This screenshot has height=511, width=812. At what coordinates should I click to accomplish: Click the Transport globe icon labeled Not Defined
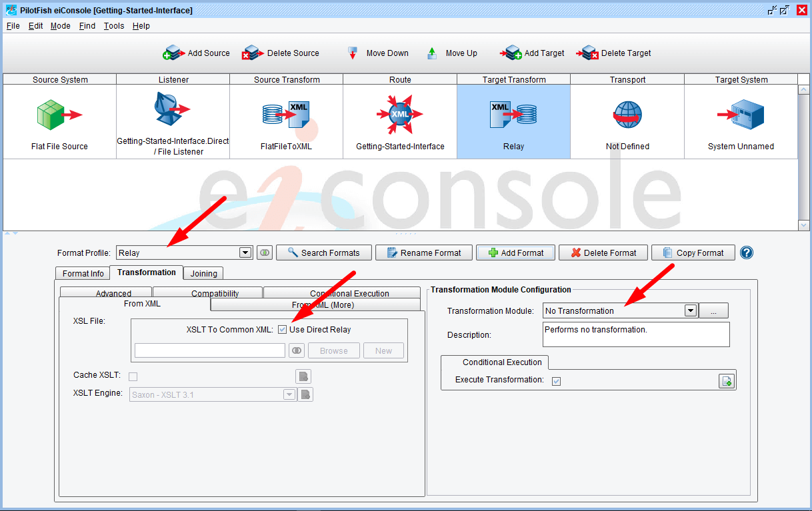[x=627, y=115]
